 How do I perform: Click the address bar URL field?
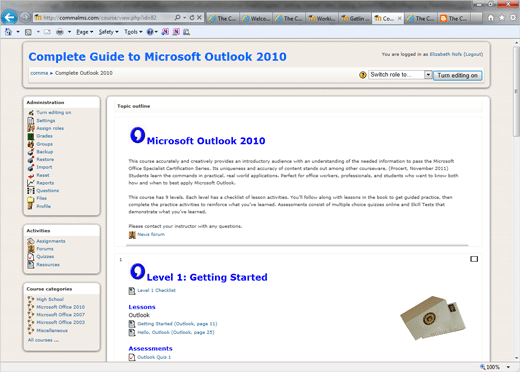pos(103,17)
